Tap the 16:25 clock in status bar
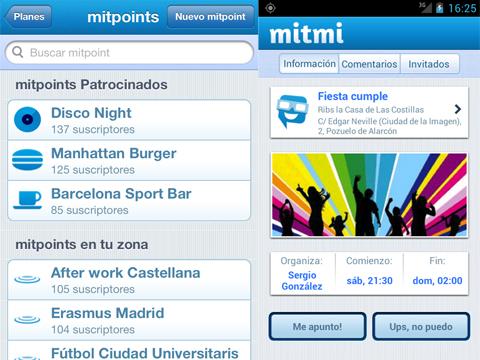This screenshot has height=360, width=480. tap(462, 8)
